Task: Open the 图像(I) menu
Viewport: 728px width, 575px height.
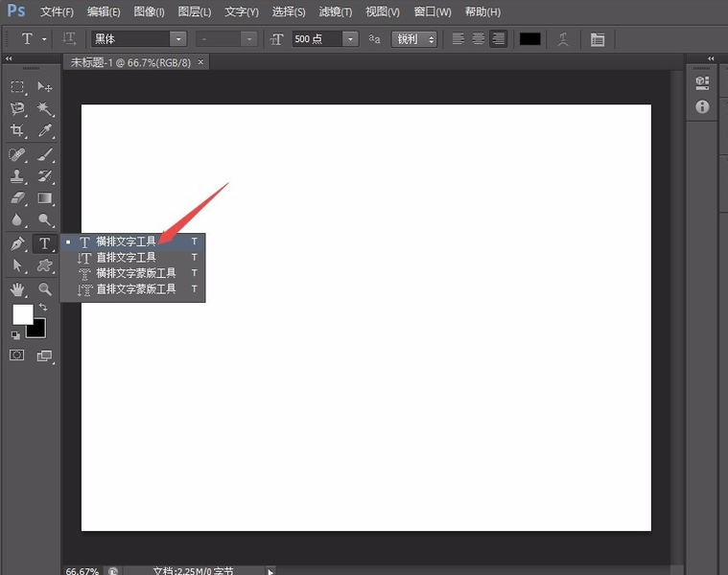Action: pyautogui.click(x=149, y=11)
